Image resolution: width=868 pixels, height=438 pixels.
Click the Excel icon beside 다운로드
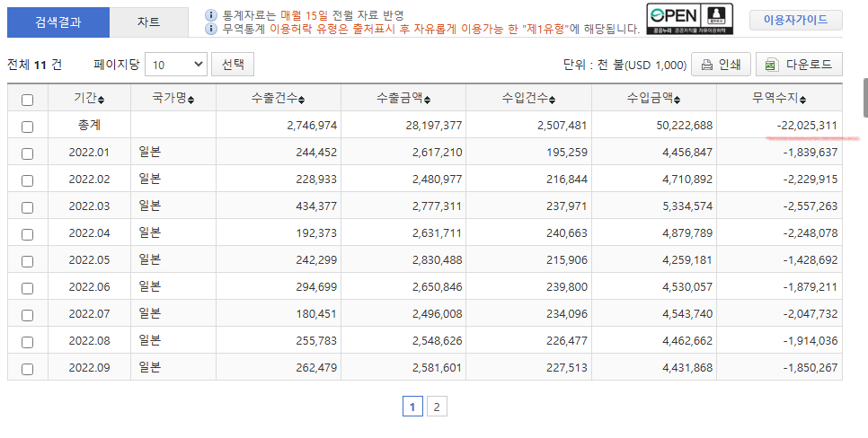click(772, 65)
